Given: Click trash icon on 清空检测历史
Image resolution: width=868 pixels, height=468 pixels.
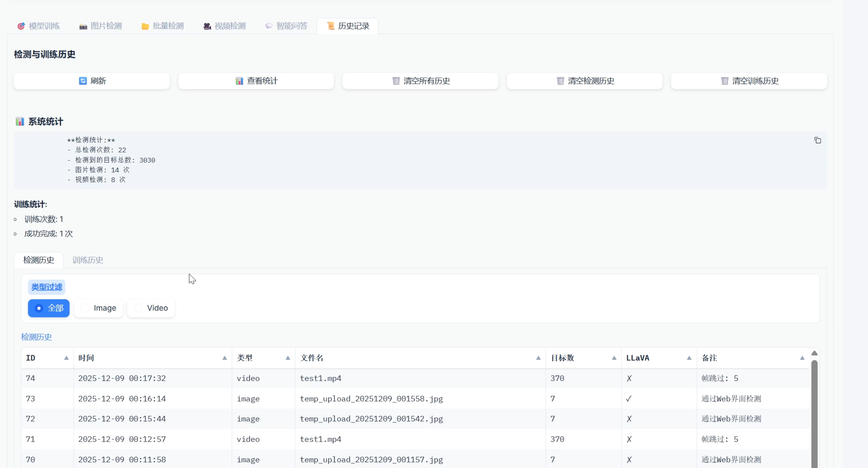Looking at the screenshot, I should [560, 81].
